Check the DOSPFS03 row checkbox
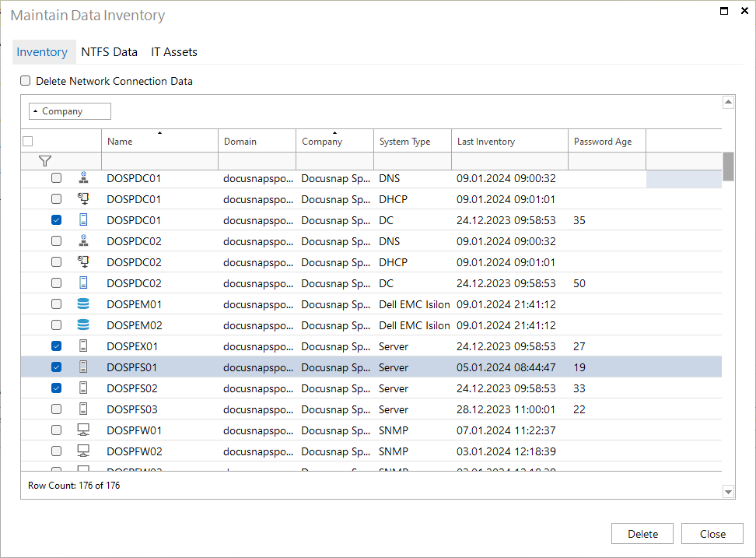This screenshot has width=756, height=558. pyautogui.click(x=57, y=409)
